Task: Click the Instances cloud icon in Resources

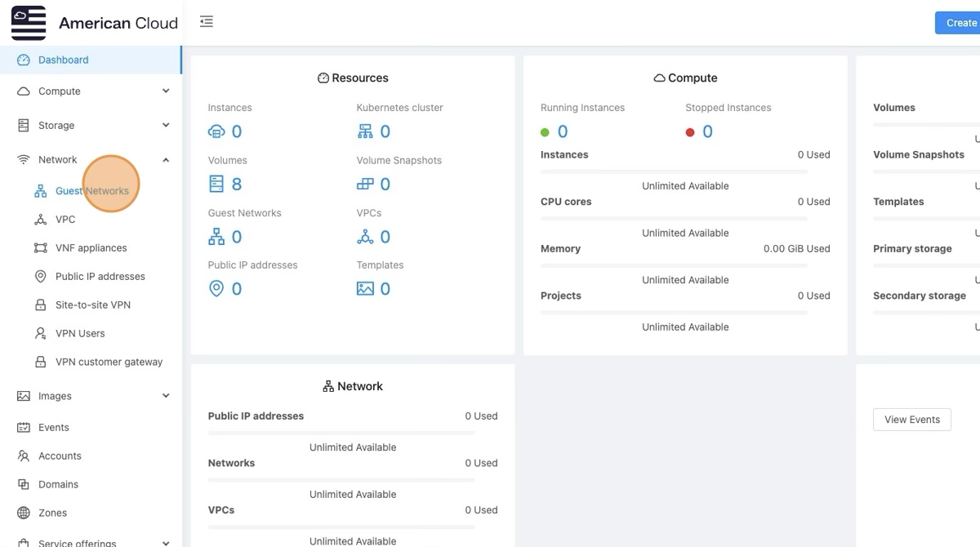Action: point(216,131)
